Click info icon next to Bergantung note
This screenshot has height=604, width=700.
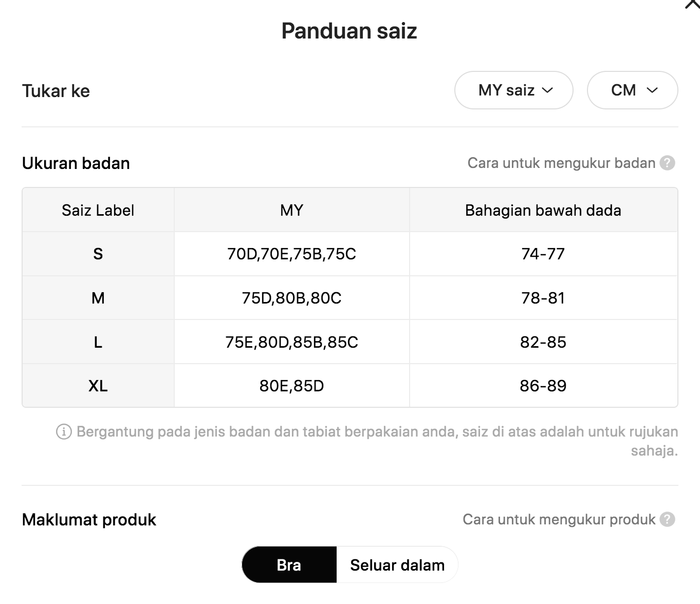(64, 431)
